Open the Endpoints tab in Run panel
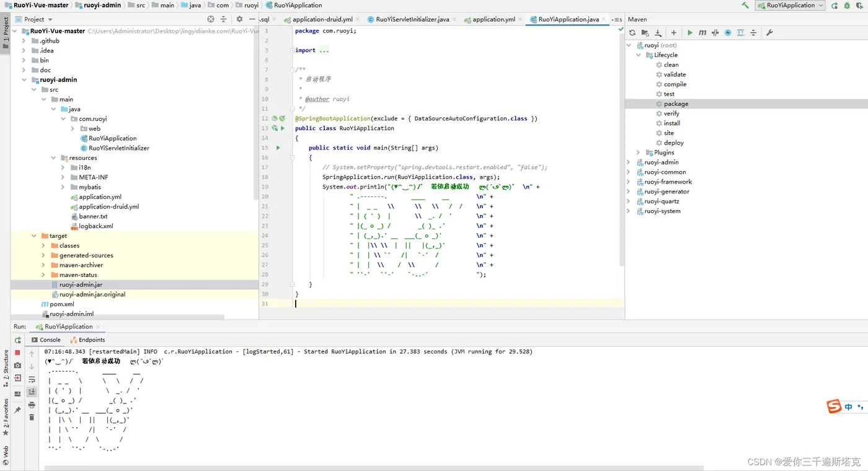868x471 pixels. point(87,340)
